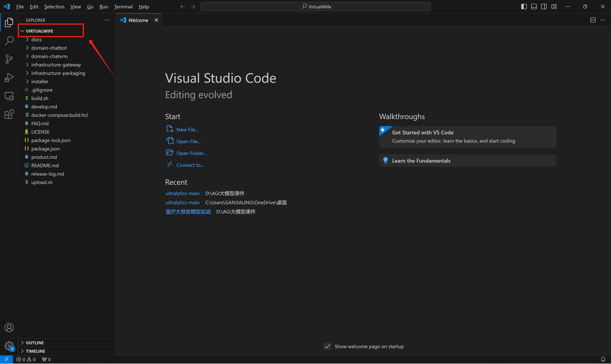This screenshot has height=364, width=611.
Task: Open editor more actions ellipsis
Action: (603, 20)
